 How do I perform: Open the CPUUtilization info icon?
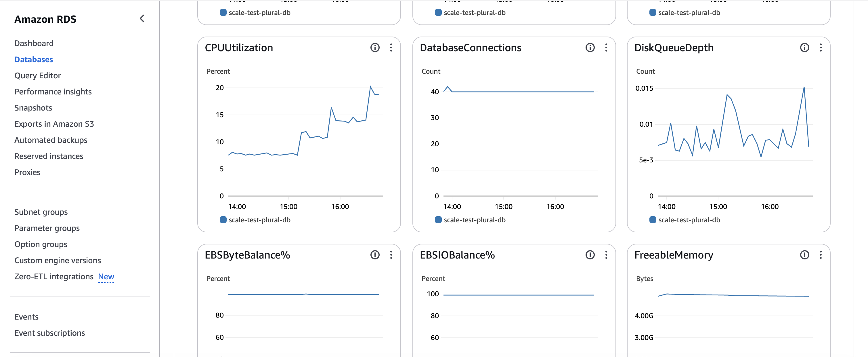375,48
